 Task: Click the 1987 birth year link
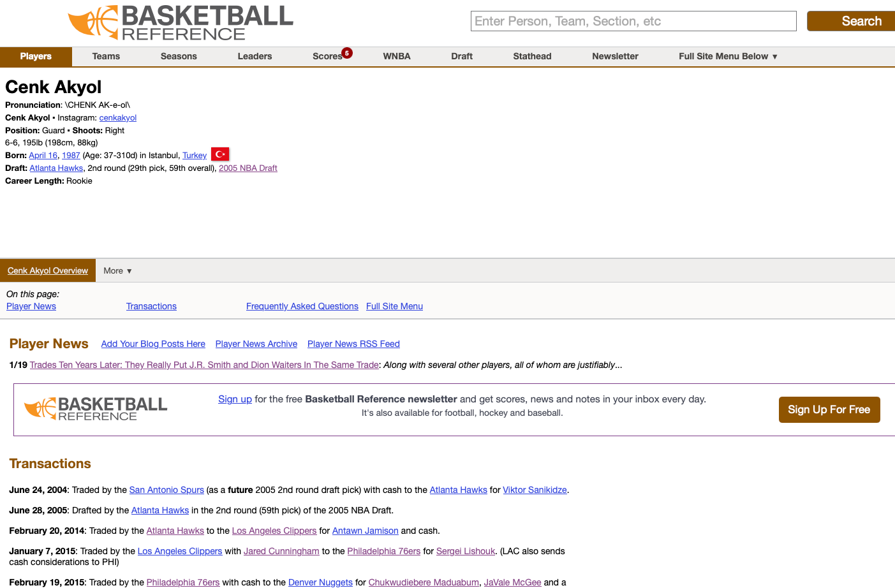[71, 156]
